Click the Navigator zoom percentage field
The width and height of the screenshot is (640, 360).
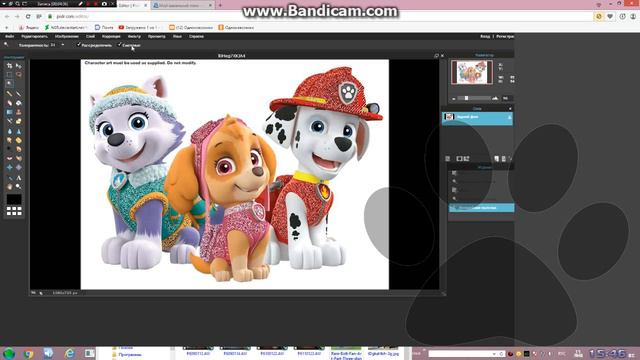[507, 98]
